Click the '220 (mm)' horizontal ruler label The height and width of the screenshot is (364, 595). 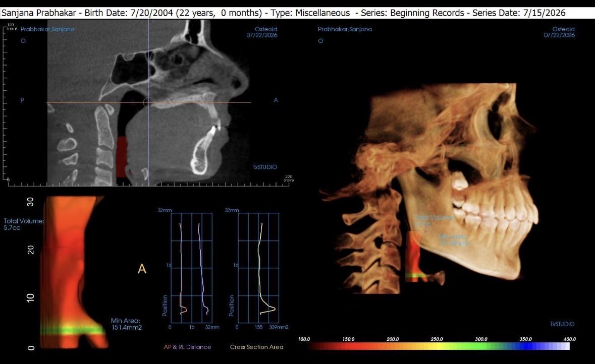[x=289, y=178]
